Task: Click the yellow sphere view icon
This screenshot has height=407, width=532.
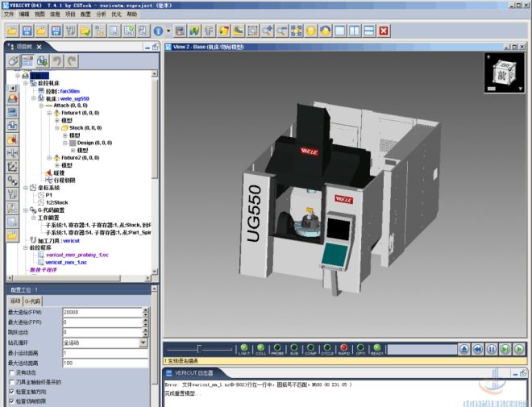Action: (x=311, y=31)
